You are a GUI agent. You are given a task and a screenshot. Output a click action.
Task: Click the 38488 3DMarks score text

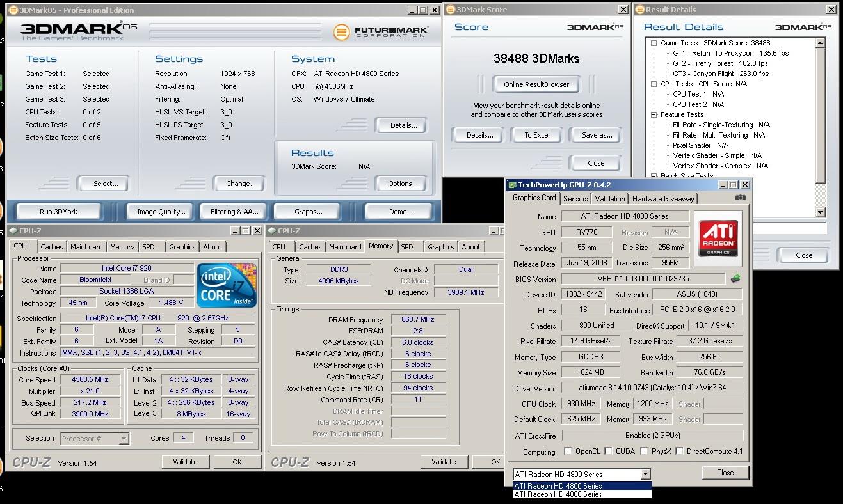click(536, 58)
